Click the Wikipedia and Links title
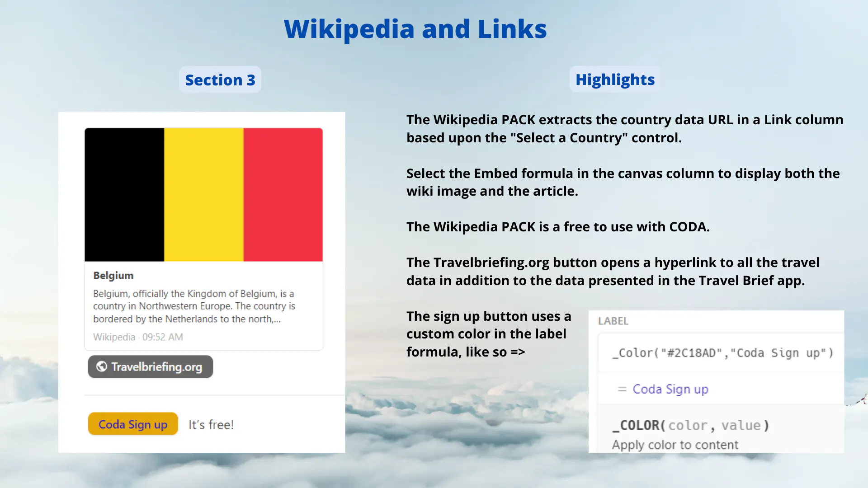The image size is (868, 488). point(415,29)
